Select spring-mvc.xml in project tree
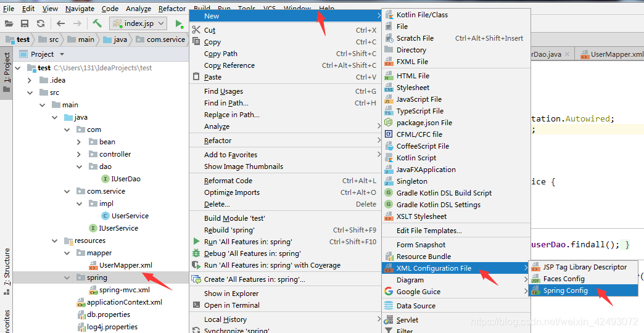This screenshot has height=333, width=644. pyautogui.click(x=119, y=290)
